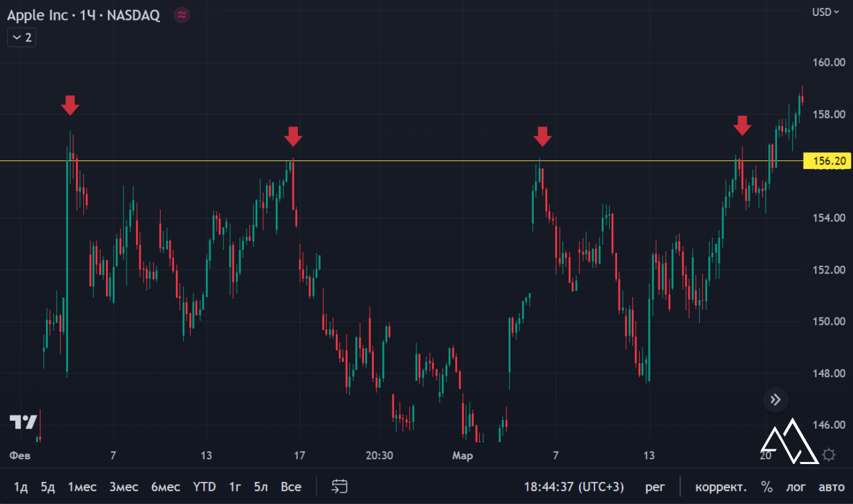This screenshot has width=853, height=504.
Task: Show the Все full history range
Action: point(291,487)
